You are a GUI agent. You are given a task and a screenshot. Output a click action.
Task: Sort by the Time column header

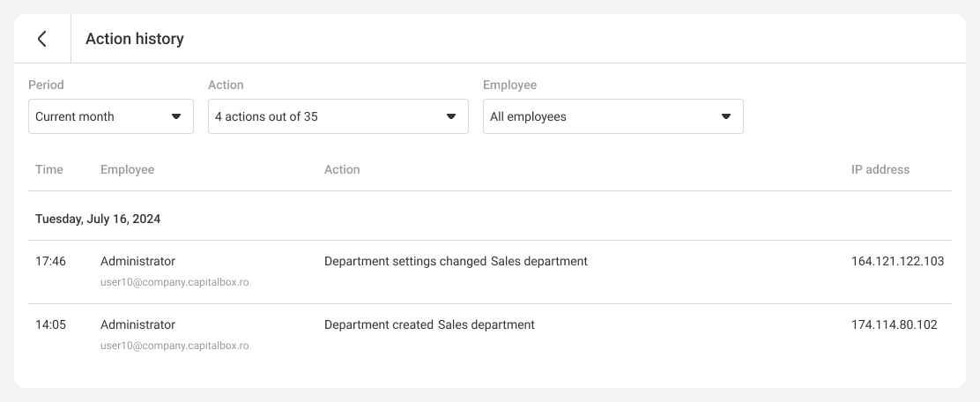(x=49, y=169)
